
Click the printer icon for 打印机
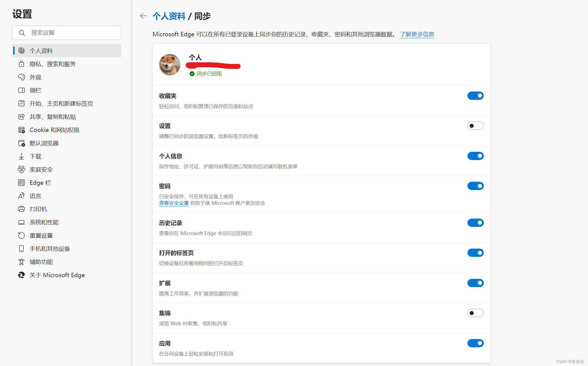(x=21, y=209)
